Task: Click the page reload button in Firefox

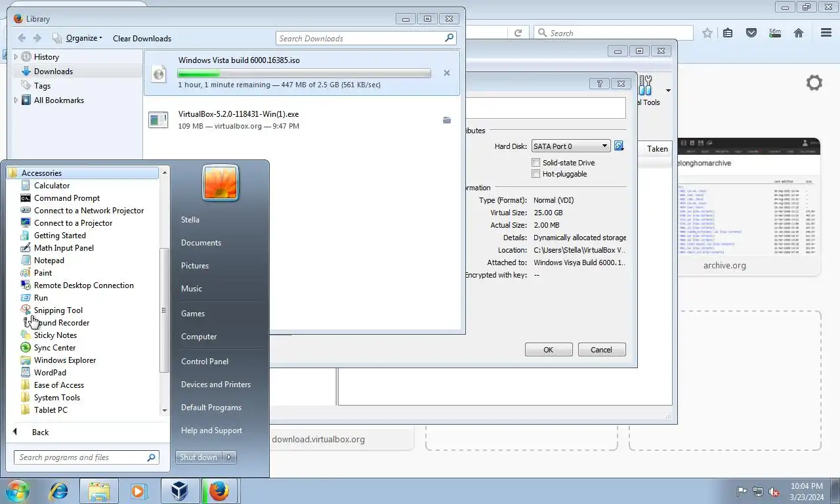Action: tap(518, 33)
